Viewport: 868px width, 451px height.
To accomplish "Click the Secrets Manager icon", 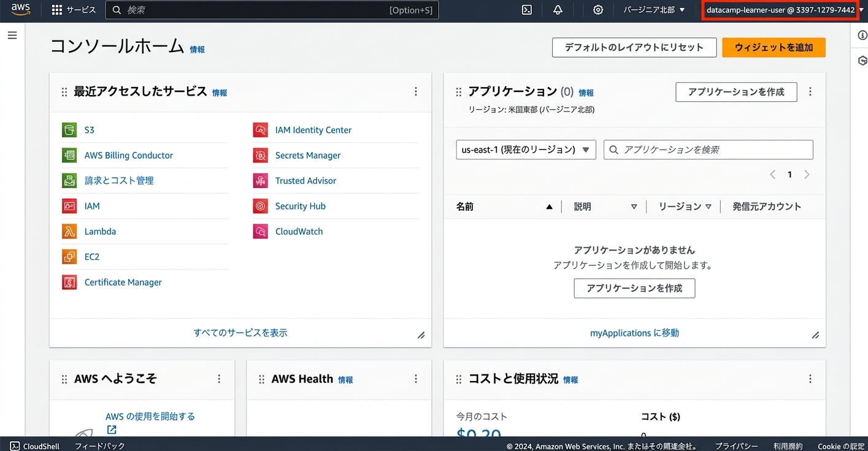I will point(260,155).
